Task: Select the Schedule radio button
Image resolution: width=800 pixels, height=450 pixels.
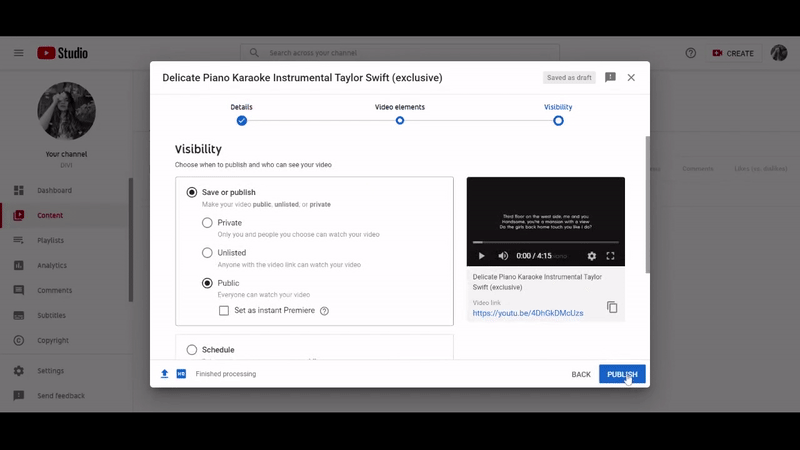Action: tap(192, 349)
